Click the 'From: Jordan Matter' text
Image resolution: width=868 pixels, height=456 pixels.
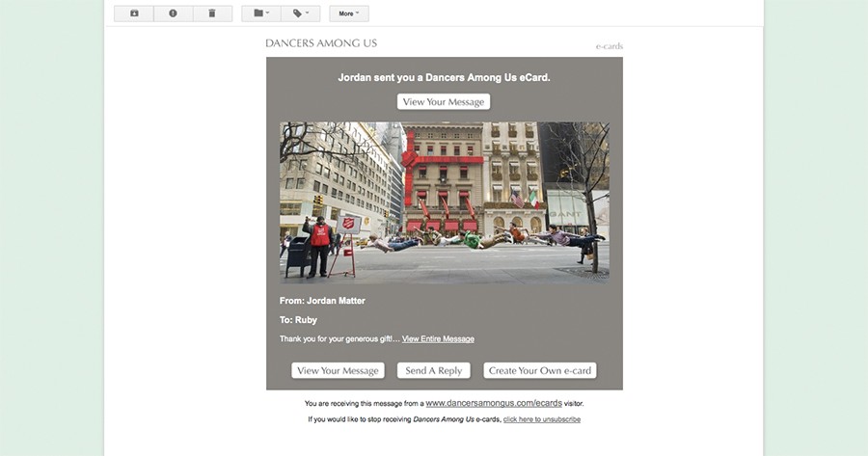[322, 301]
